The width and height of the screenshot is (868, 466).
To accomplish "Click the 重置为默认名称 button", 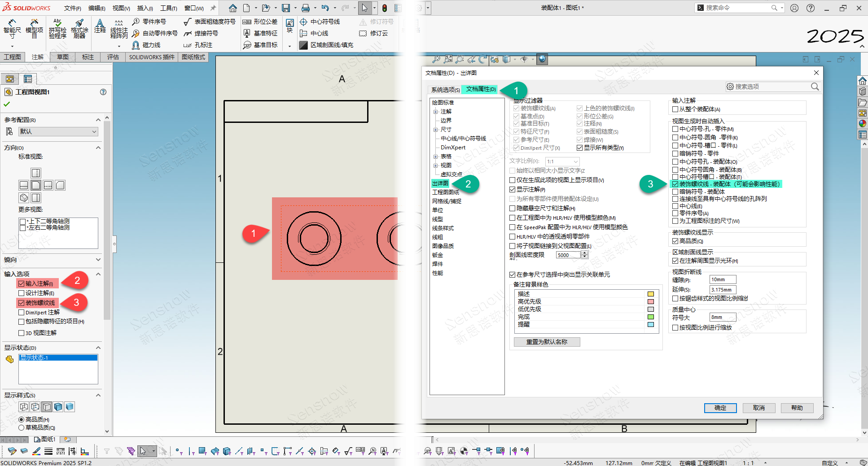I will (547, 342).
